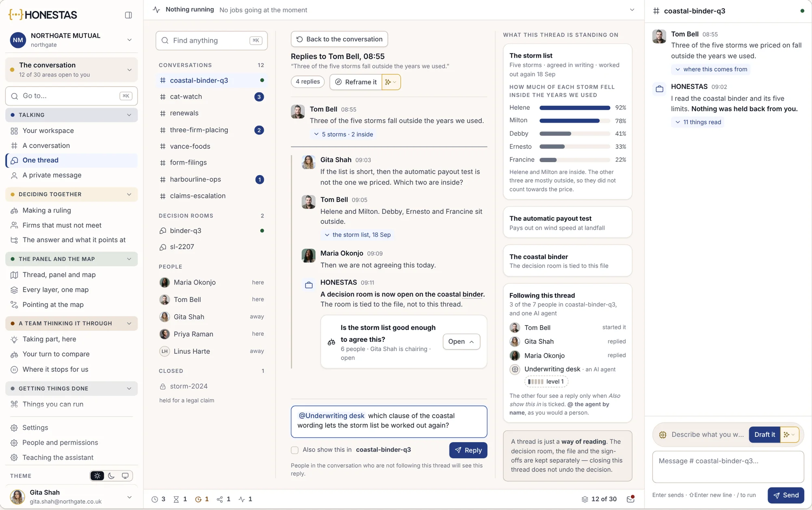Click the sparkle dropdown beside Draft it
This screenshot has width=812, height=510.
pyautogui.click(x=789, y=434)
